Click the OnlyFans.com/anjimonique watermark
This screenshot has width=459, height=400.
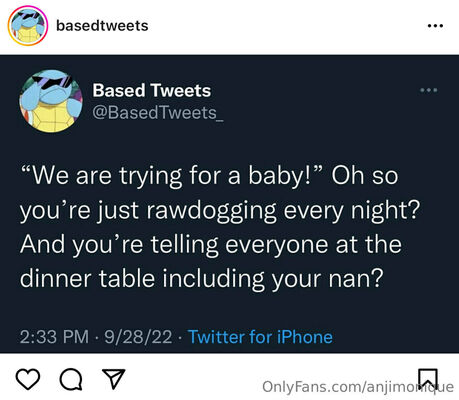[x=358, y=387]
